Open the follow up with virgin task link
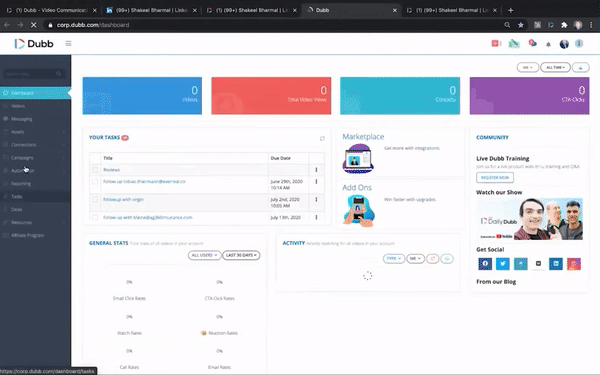Screen dimensions: 600x375 123,199
